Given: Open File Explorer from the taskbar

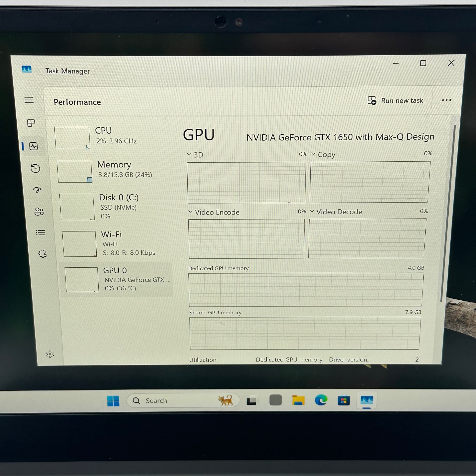Looking at the screenshot, I should coord(298,400).
